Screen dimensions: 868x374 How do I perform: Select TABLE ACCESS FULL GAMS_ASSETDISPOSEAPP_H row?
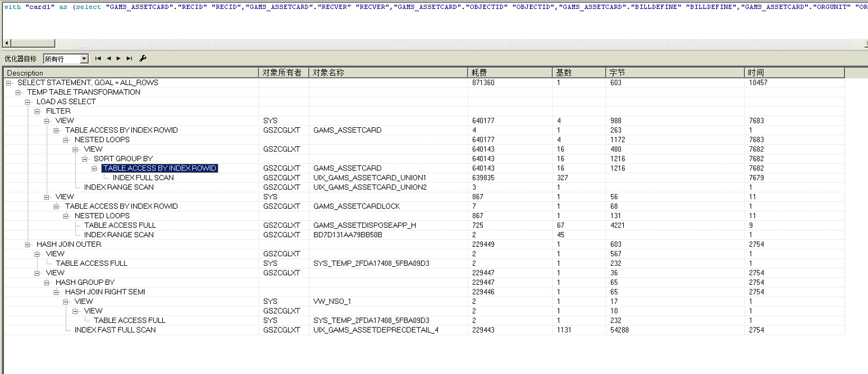(x=120, y=225)
